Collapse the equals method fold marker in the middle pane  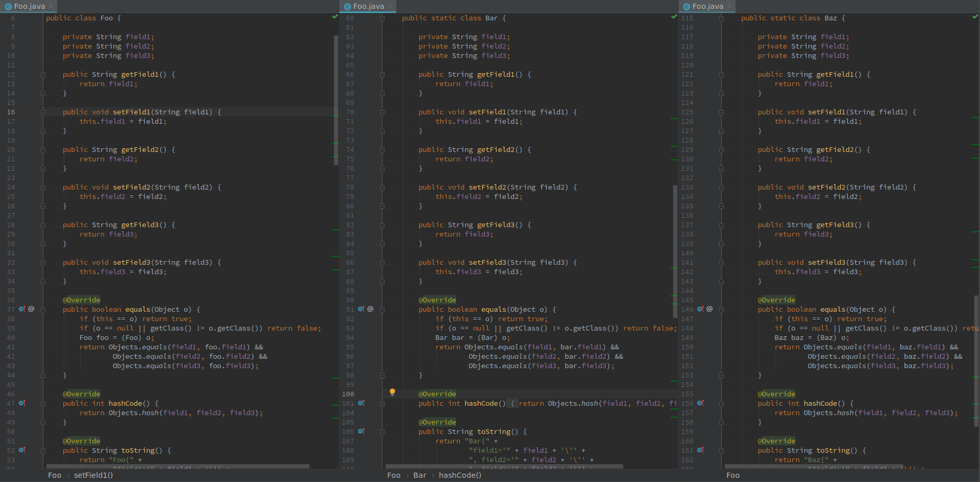click(x=383, y=309)
